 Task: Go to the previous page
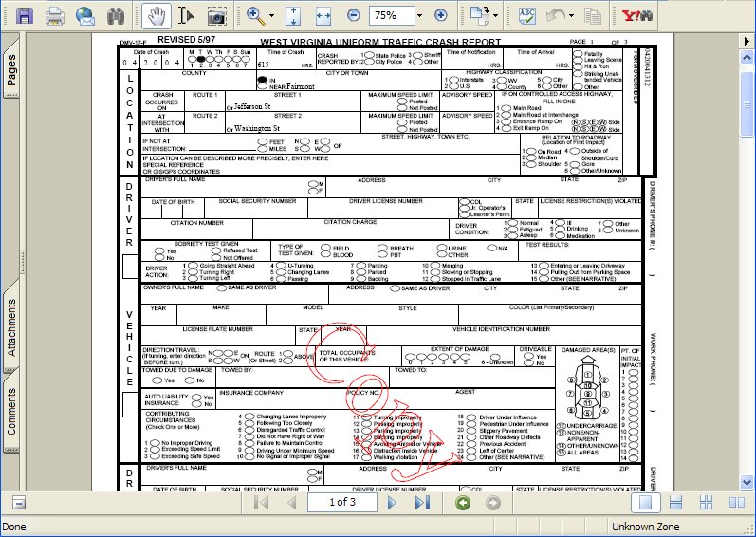tap(291, 503)
